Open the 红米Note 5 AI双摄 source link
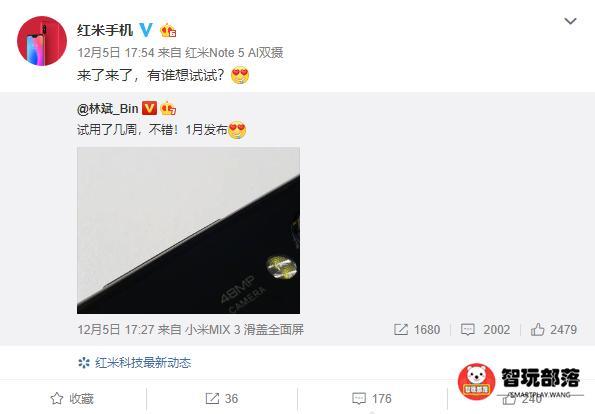The width and height of the screenshot is (595, 414). pos(234,52)
